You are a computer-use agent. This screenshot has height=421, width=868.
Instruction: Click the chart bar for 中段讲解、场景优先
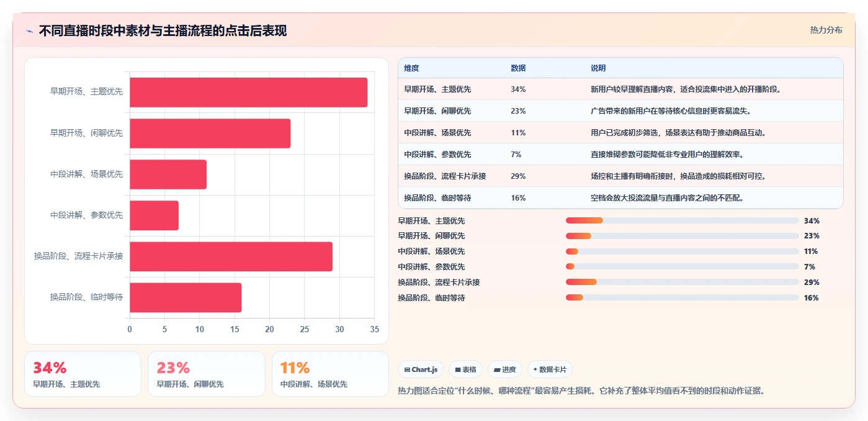[x=168, y=174]
